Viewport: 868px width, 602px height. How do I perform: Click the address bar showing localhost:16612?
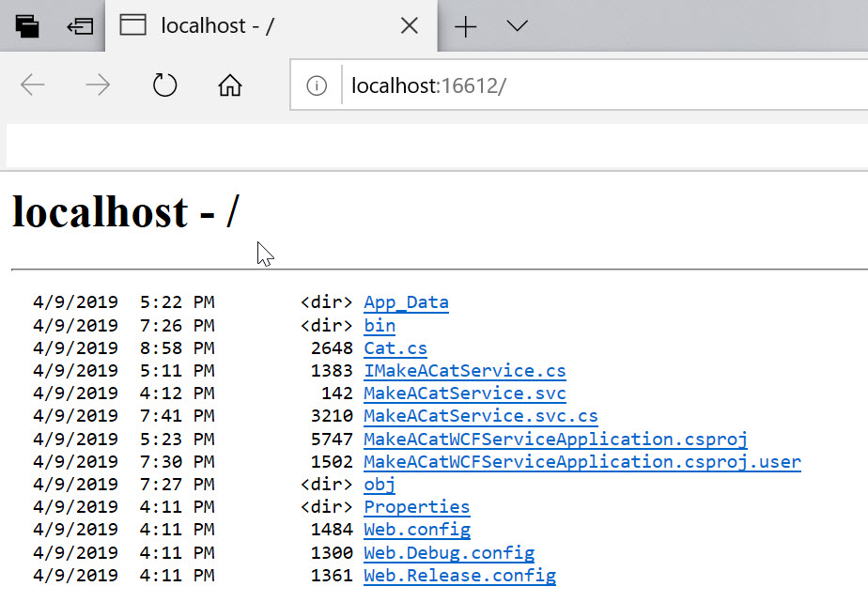click(x=603, y=85)
